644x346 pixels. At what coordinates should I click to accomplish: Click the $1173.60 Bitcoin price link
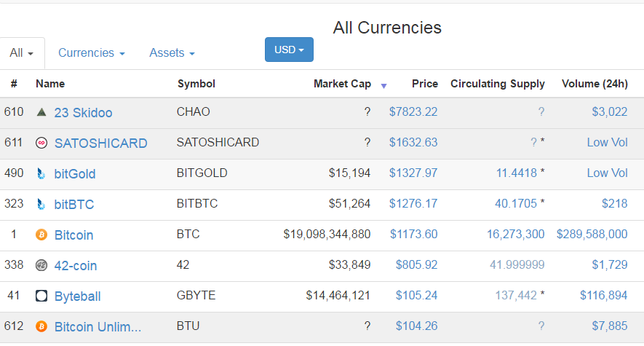point(413,235)
